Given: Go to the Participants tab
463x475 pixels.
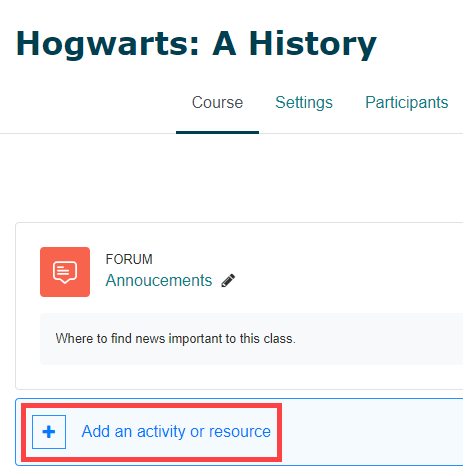Looking at the screenshot, I should [x=407, y=102].
